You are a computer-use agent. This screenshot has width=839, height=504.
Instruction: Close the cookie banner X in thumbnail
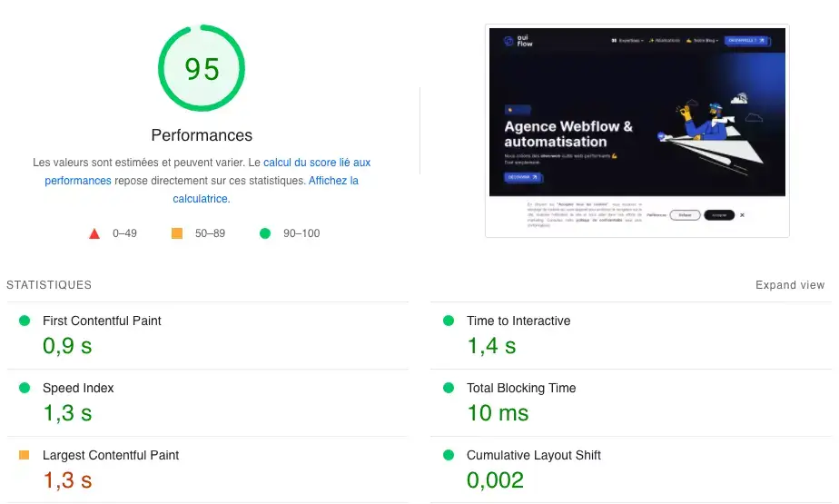click(x=742, y=215)
